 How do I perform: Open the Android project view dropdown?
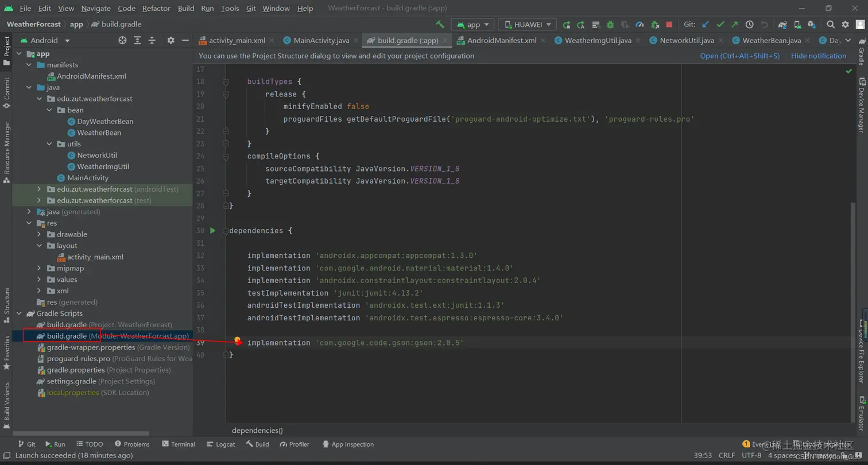point(45,40)
